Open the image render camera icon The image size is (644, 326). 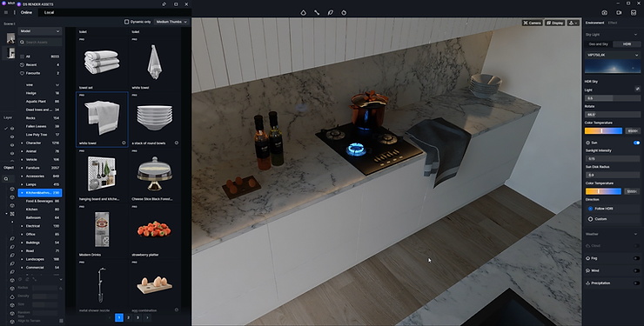pyautogui.click(x=605, y=13)
